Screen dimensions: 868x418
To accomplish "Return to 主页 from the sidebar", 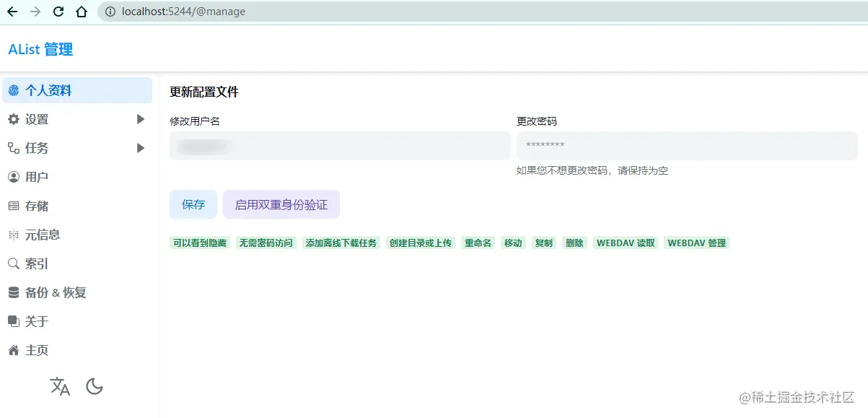I will (77, 350).
